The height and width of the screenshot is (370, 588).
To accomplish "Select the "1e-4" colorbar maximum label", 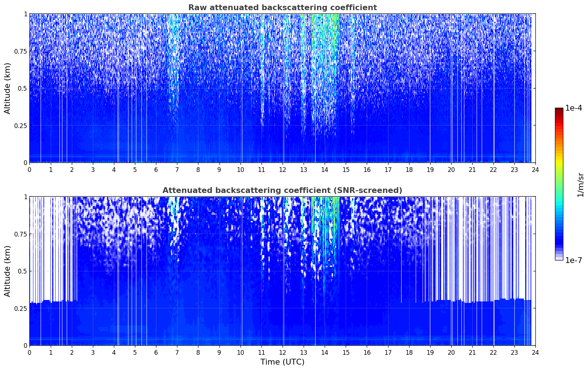I will [573, 108].
